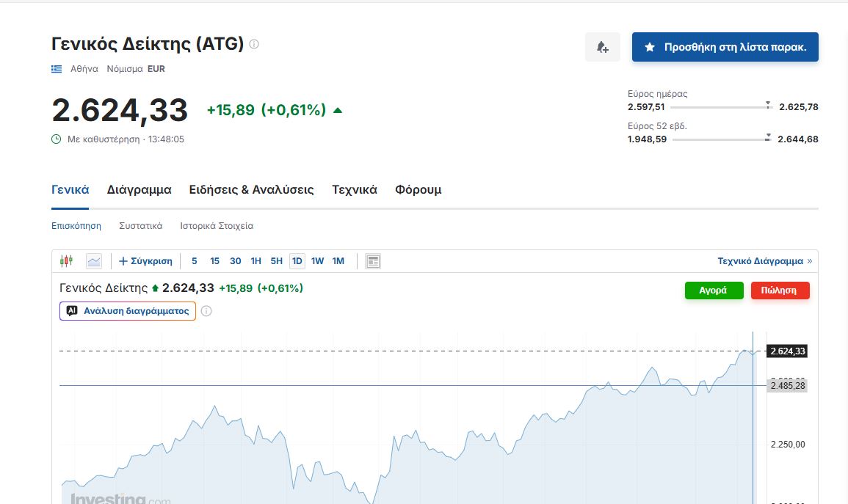
Task: Switch chart to candlestick view
Action: [67, 261]
